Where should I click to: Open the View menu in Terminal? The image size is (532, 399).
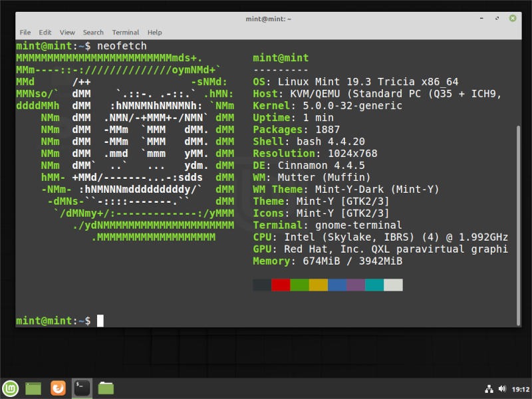tap(66, 32)
